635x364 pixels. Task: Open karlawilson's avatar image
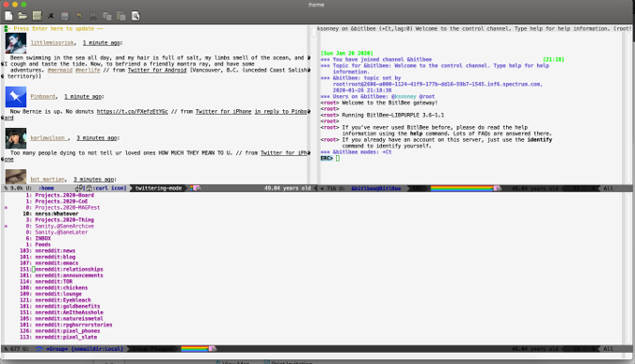tap(16, 138)
